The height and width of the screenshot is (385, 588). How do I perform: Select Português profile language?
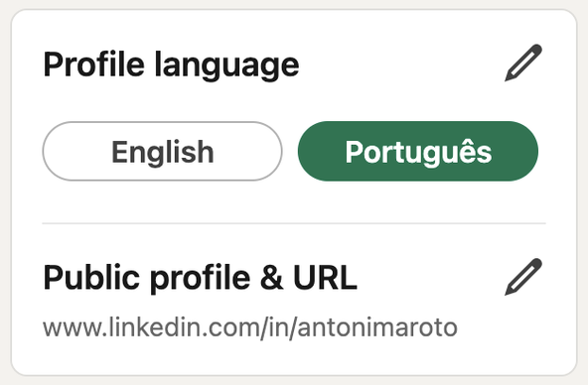tap(418, 151)
